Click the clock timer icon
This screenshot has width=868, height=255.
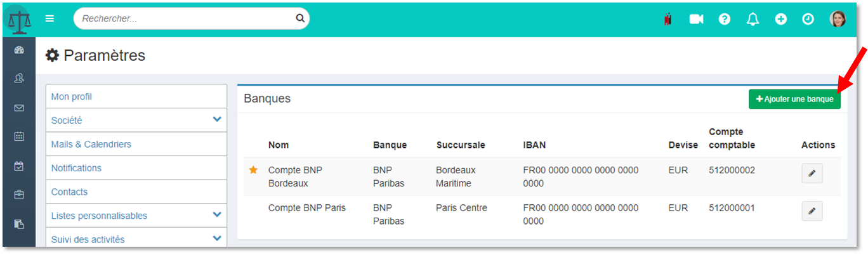pos(808,19)
